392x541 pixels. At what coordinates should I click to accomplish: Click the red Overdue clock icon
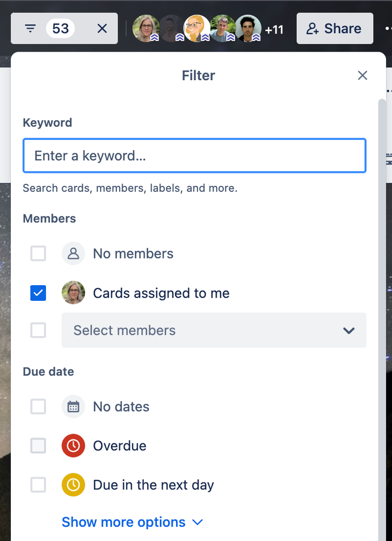(73, 446)
